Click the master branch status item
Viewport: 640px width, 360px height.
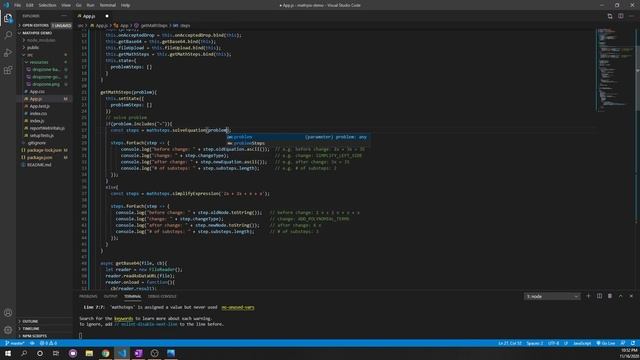(15, 343)
